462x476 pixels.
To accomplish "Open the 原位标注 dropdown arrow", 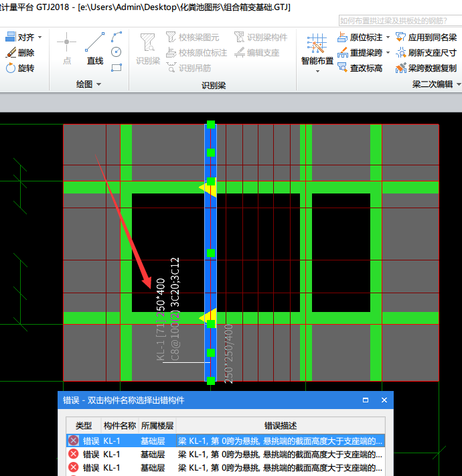I will 388,37.
